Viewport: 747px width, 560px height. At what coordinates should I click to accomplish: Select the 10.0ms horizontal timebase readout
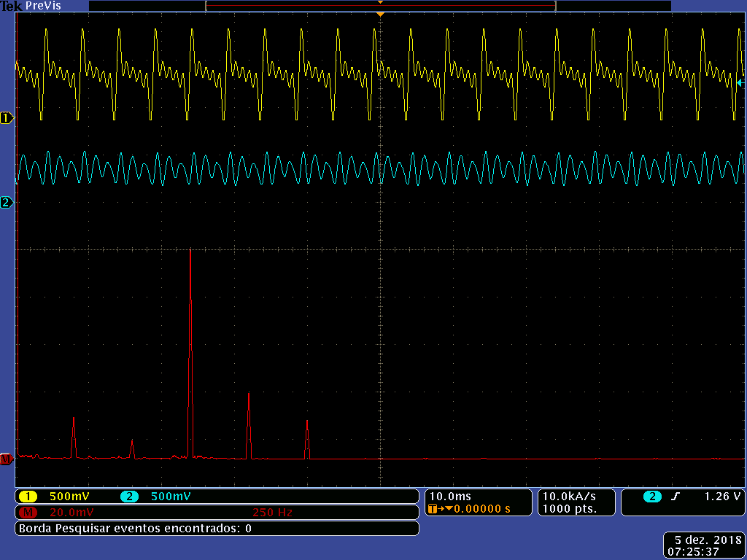451,497
